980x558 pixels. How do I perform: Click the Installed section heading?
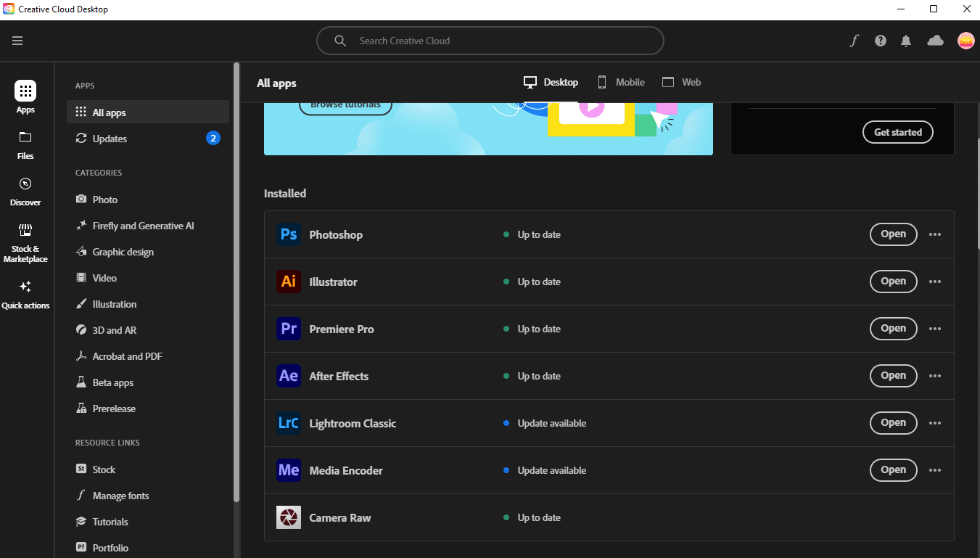point(285,194)
